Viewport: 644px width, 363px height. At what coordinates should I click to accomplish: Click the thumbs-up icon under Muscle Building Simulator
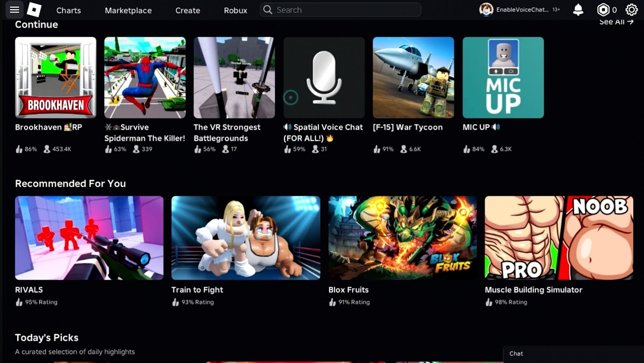[489, 302]
